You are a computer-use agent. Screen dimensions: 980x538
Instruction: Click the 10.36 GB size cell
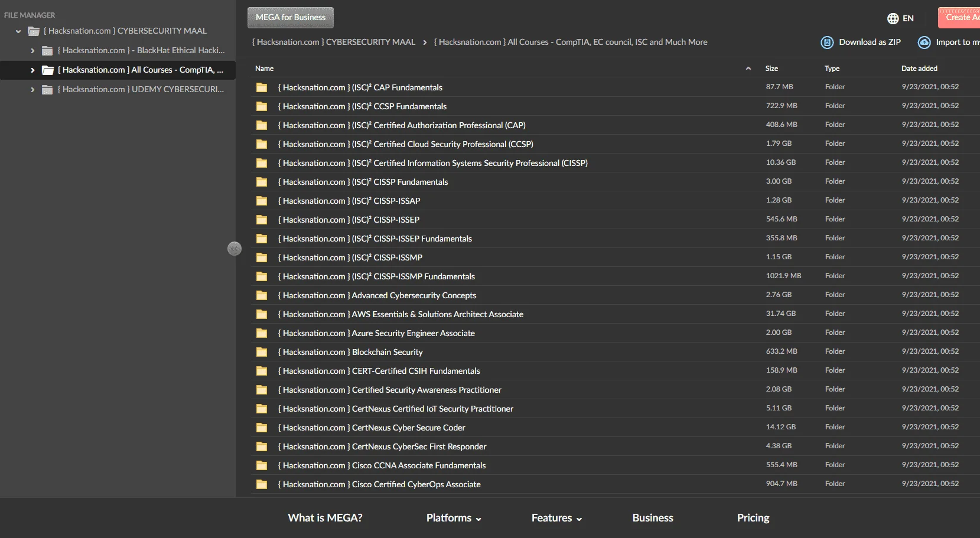tap(780, 162)
